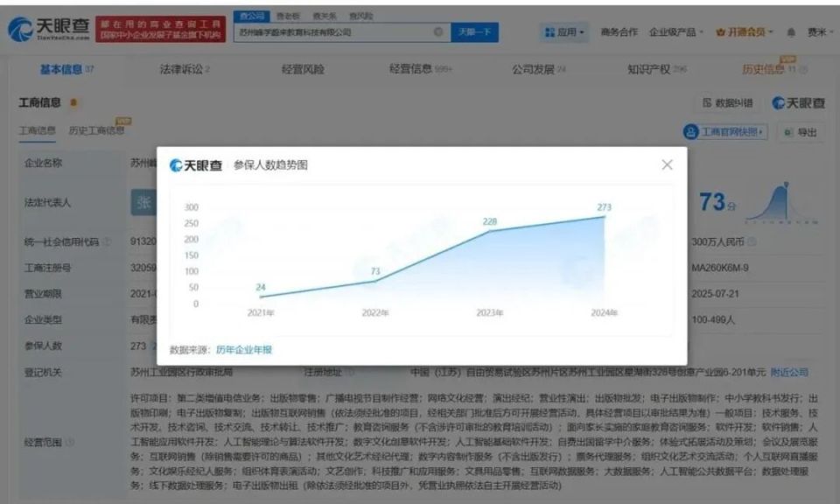This screenshot has width=840, height=504.
Task: Clear the search field using the x icon
Action: [x=437, y=31]
